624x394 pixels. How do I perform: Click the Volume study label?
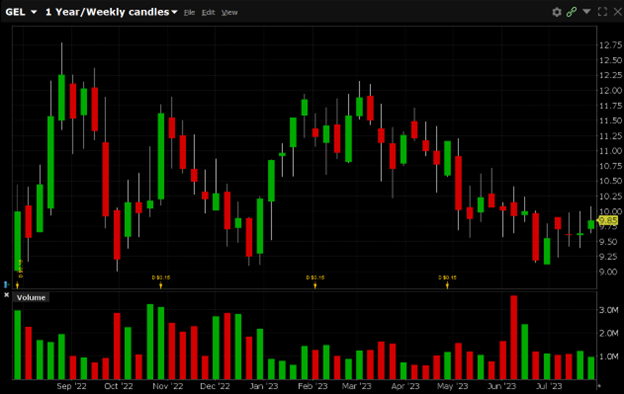point(31,298)
